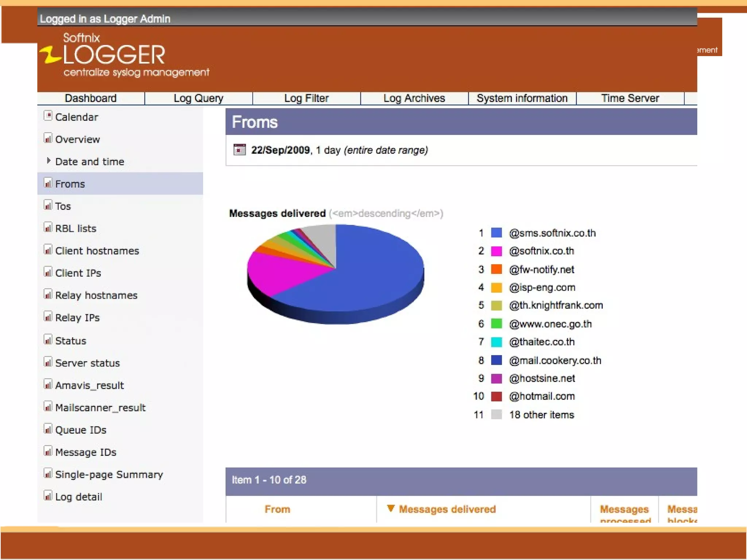The width and height of the screenshot is (747, 560).
Task: Open the Relay hostnames report link
Action: [x=96, y=295]
